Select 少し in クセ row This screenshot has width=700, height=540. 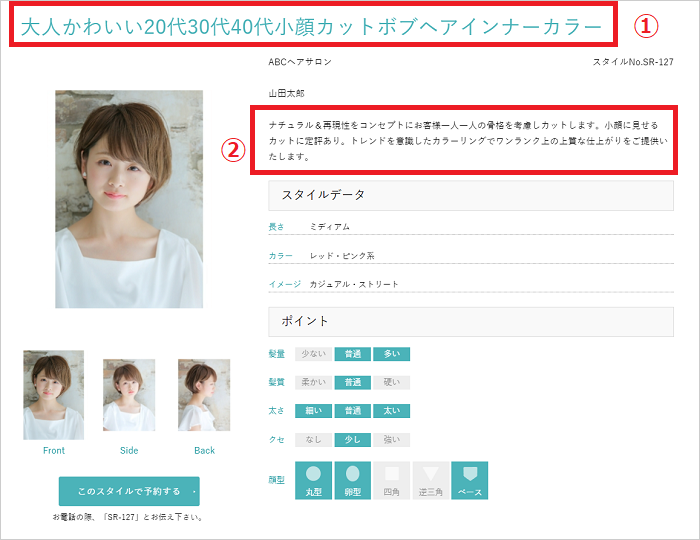point(352,440)
